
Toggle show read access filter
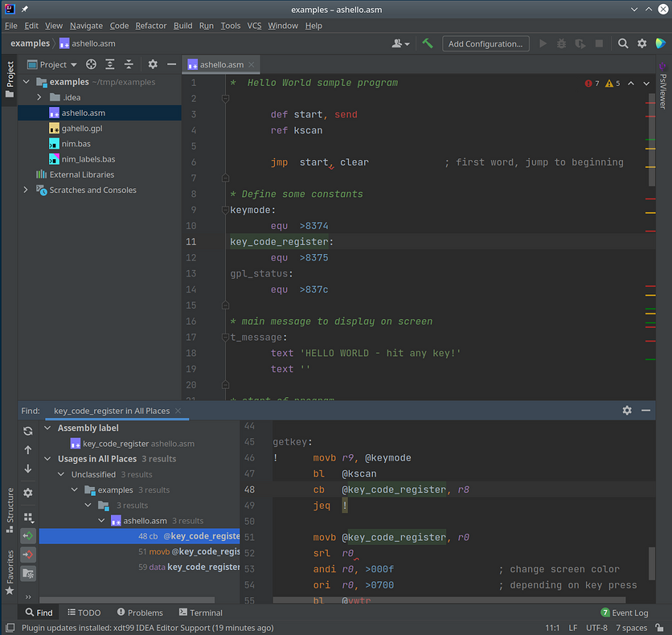pos(28,536)
